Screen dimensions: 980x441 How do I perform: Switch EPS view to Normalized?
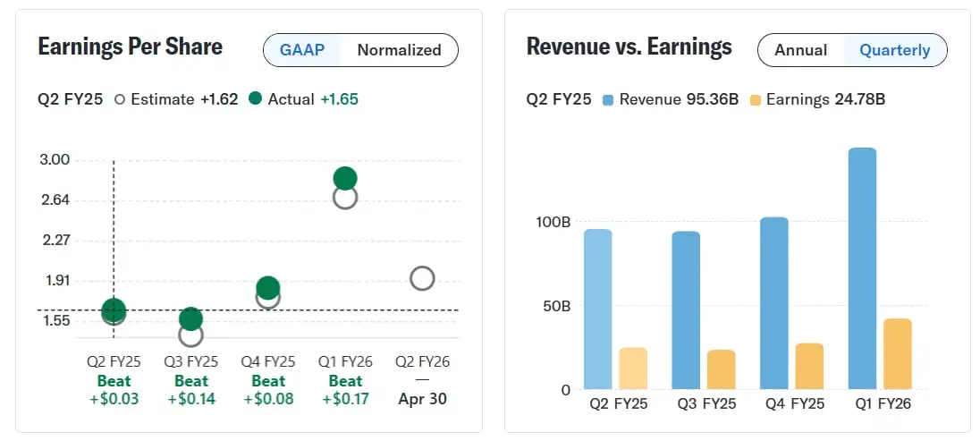coord(399,50)
